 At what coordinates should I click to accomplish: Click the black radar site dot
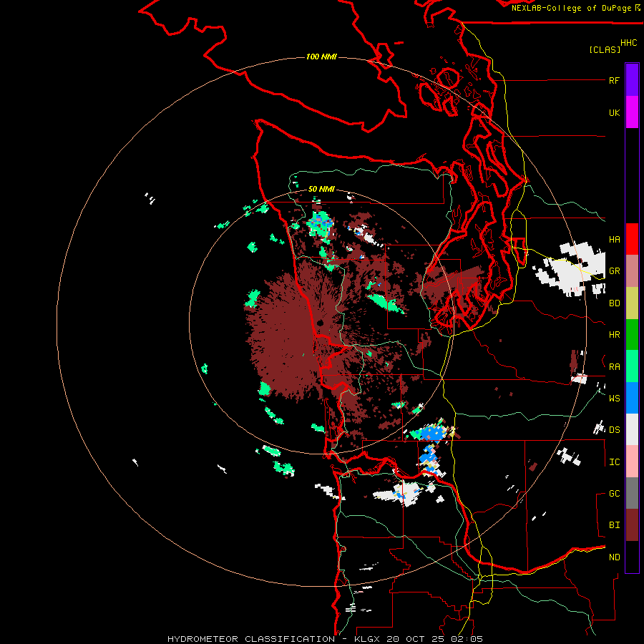pos(320,323)
